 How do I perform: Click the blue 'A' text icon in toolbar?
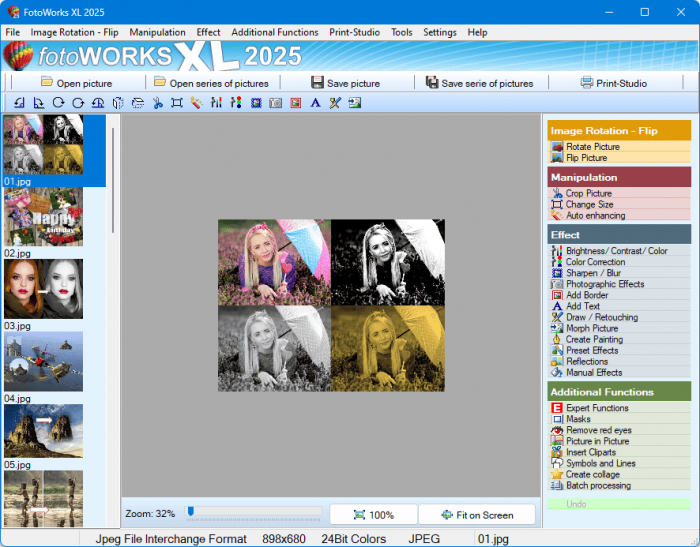pyautogui.click(x=315, y=103)
